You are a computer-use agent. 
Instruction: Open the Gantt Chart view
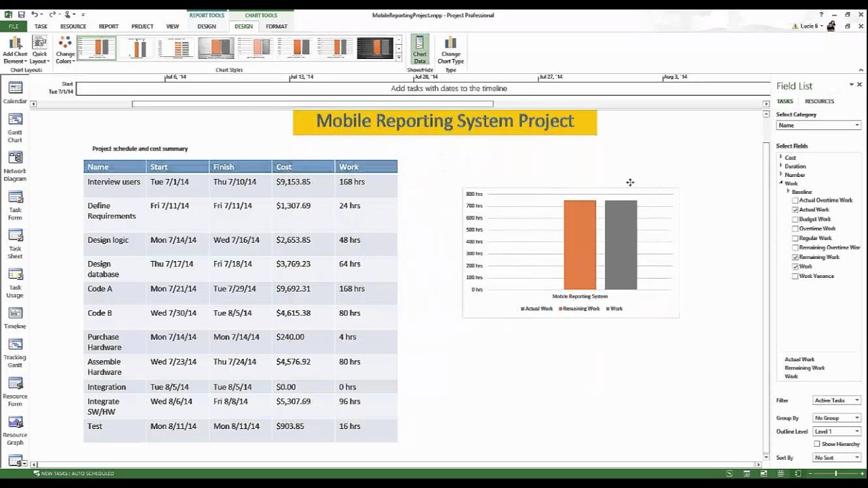pyautogui.click(x=15, y=128)
